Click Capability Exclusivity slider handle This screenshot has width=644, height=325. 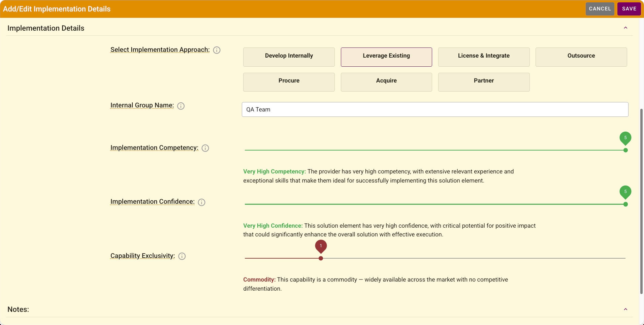point(321,258)
